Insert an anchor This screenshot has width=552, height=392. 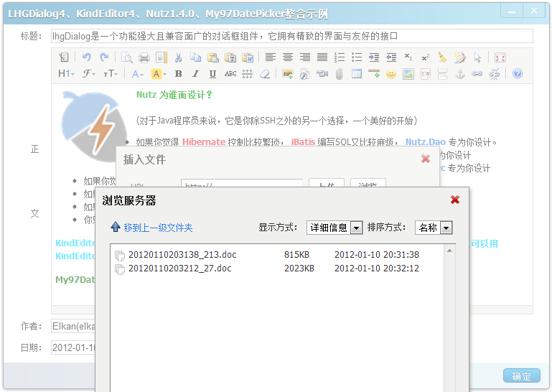point(460,74)
